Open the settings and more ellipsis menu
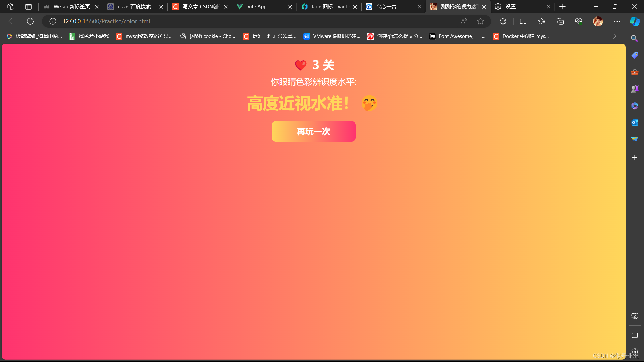Image resolution: width=644 pixels, height=362 pixels. click(x=617, y=21)
